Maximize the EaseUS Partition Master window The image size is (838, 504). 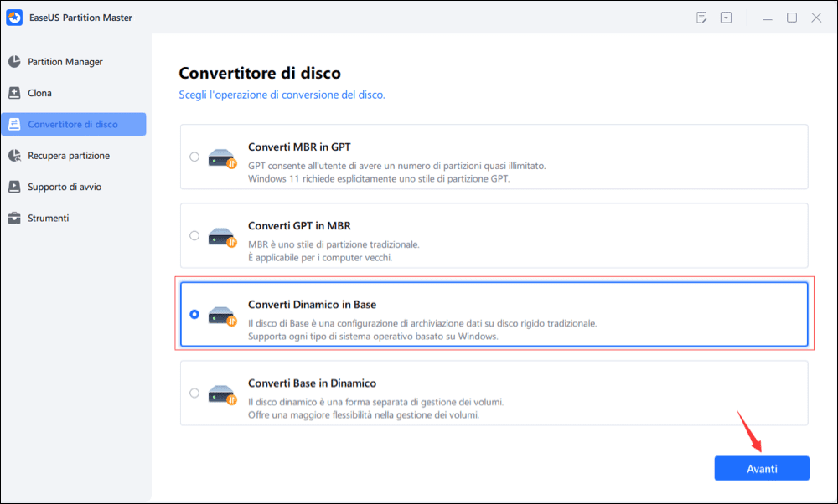tap(792, 18)
